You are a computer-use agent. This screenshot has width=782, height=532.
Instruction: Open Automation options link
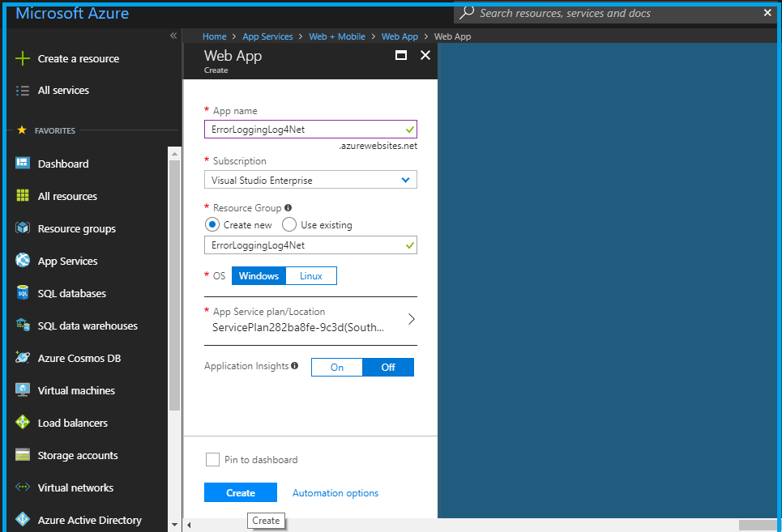tap(335, 492)
